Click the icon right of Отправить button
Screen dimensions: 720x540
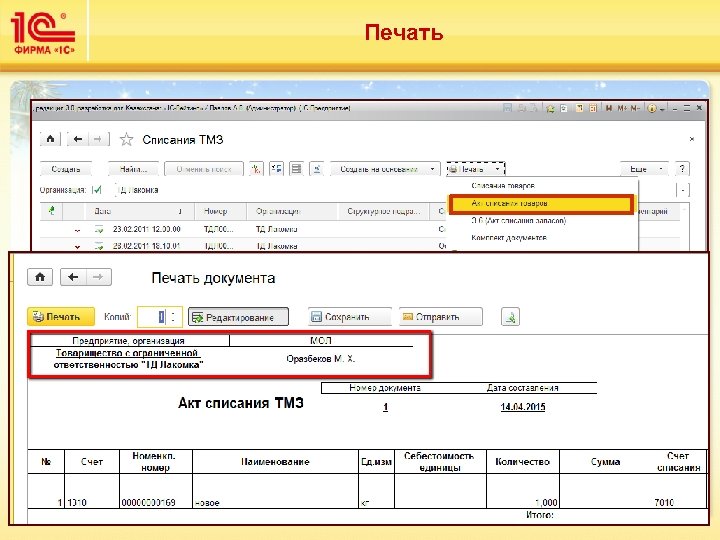[x=510, y=317]
